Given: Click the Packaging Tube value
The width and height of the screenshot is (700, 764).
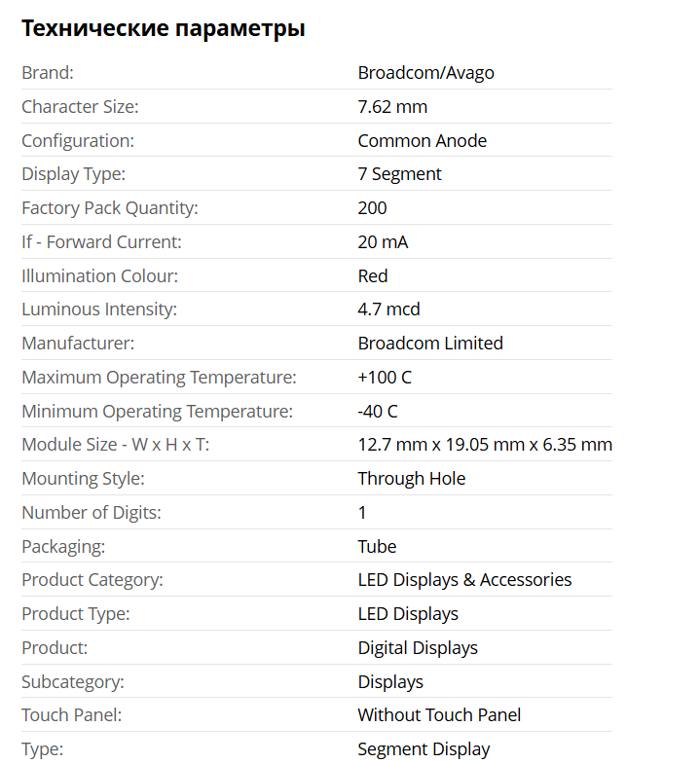Looking at the screenshot, I should [x=377, y=547].
